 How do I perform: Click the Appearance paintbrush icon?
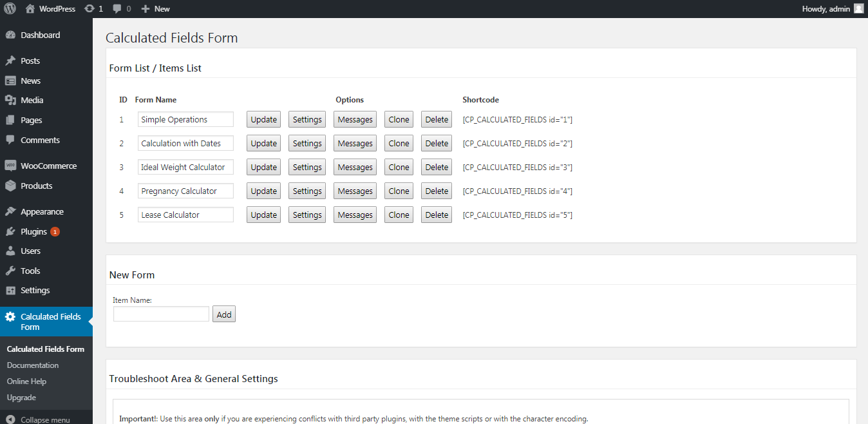click(10, 211)
